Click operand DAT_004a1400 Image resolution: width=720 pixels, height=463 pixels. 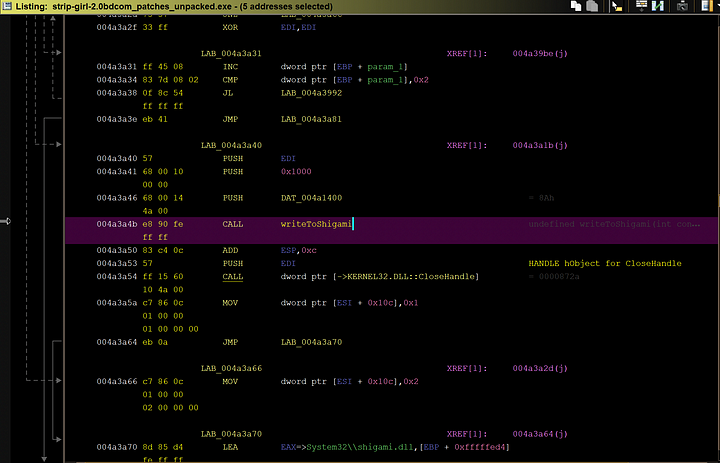coord(311,198)
